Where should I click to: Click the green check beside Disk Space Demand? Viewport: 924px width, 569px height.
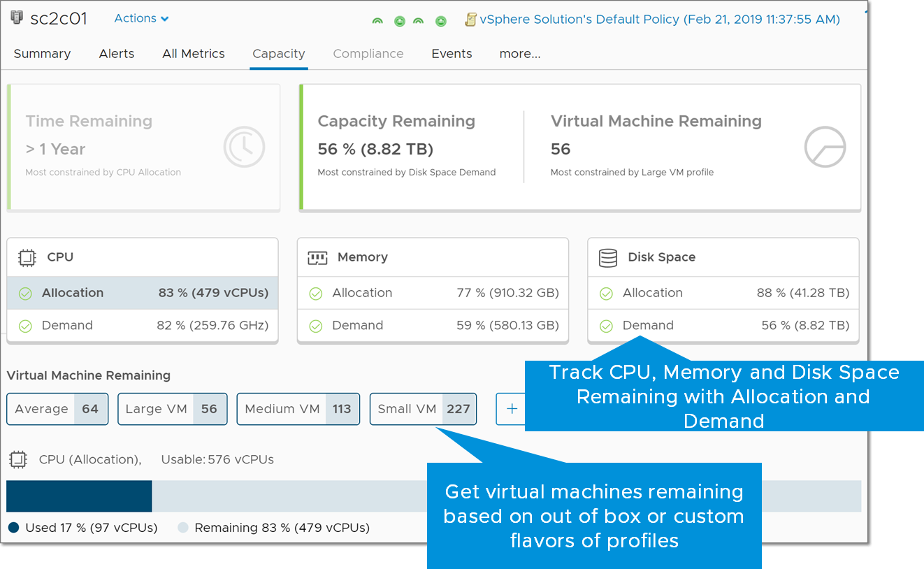pos(606,326)
